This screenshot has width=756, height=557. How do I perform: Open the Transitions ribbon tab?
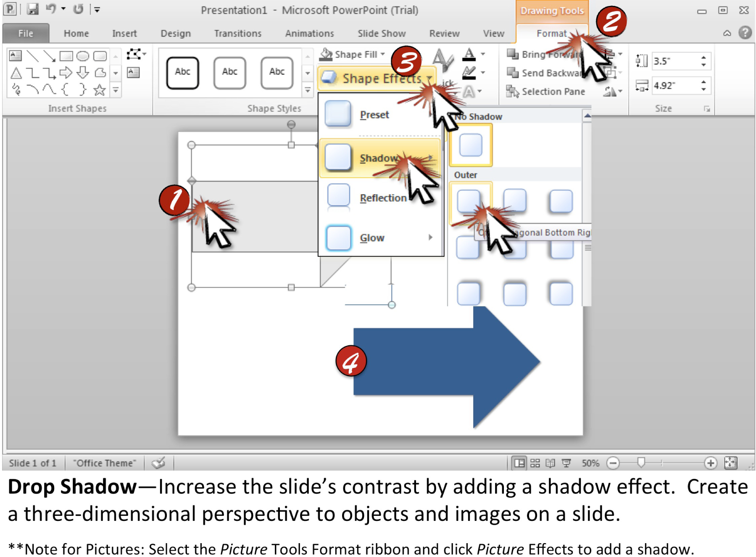coord(237,33)
